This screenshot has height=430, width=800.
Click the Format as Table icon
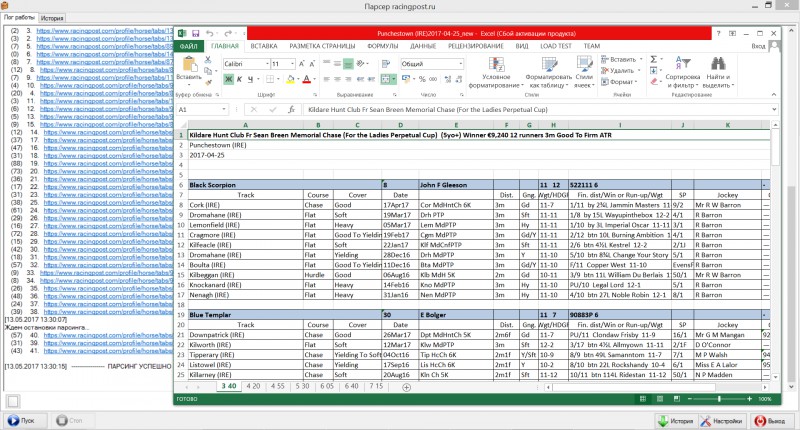(x=549, y=64)
